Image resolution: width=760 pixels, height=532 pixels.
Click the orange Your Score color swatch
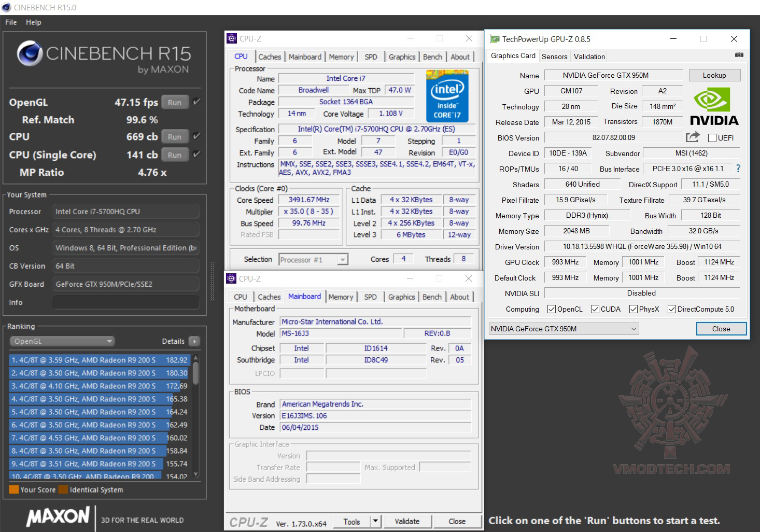(x=14, y=489)
